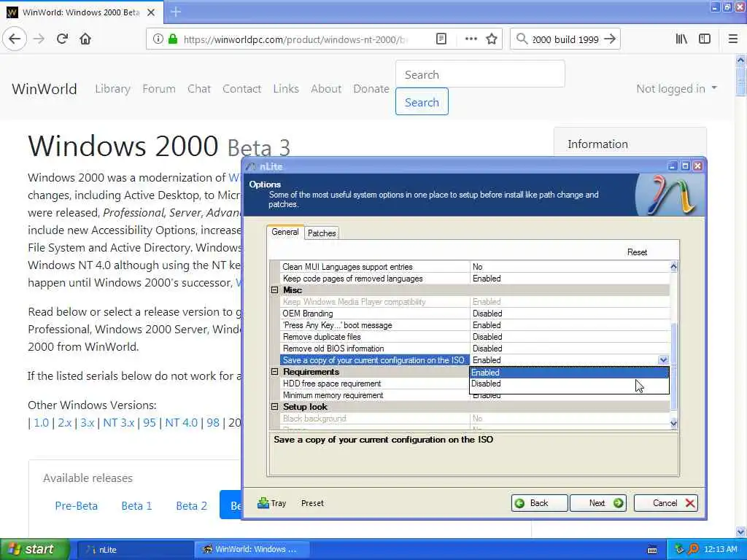Open the Firefox home page
Screen dimensions: 747x560
click(x=85, y=39)
